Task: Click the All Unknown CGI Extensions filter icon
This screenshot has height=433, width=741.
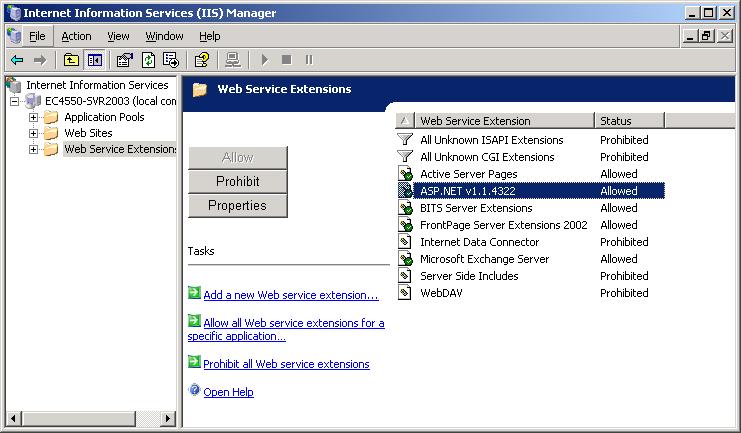Action: click(x=405, y=156)
